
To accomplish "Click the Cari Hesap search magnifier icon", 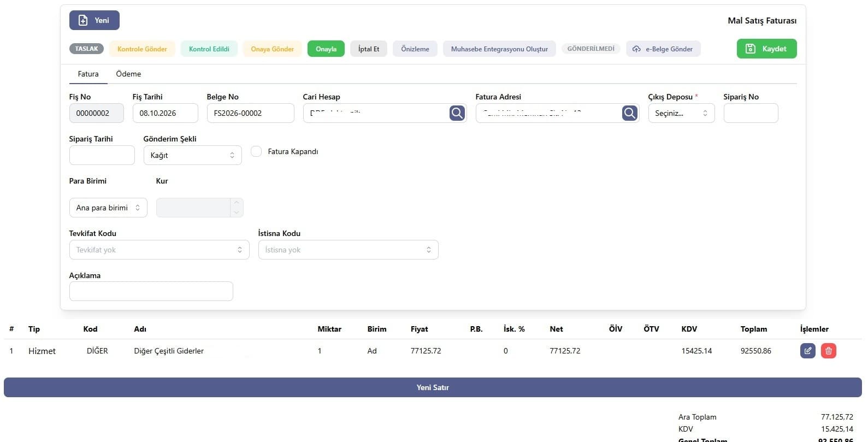I will [457, 113].
